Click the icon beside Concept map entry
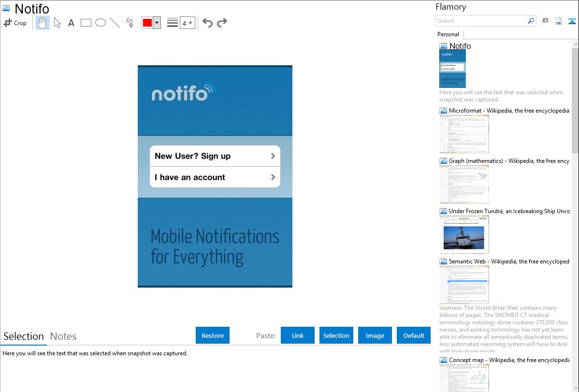Viewport: 579px width, 392px height. 443,360
